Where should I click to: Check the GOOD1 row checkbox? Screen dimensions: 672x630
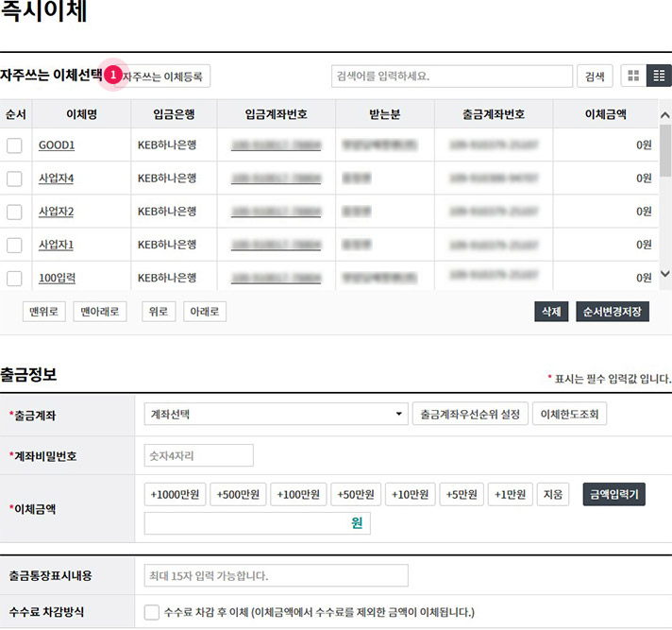click(14, 145)
